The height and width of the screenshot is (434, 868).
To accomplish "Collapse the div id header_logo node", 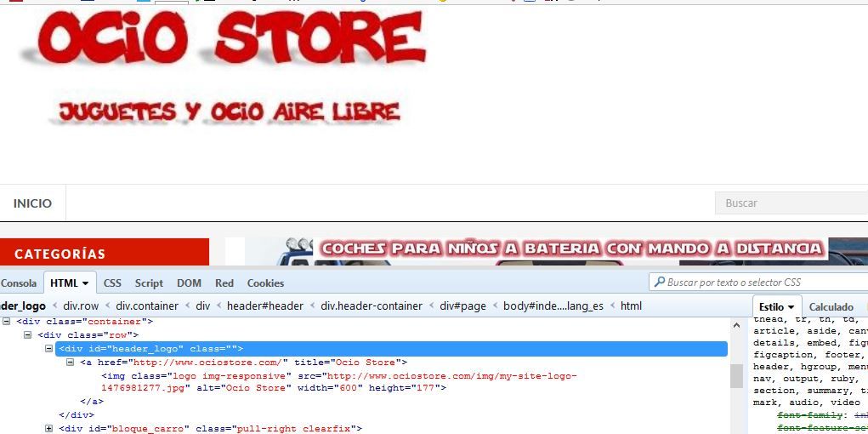I will [48, 349].
